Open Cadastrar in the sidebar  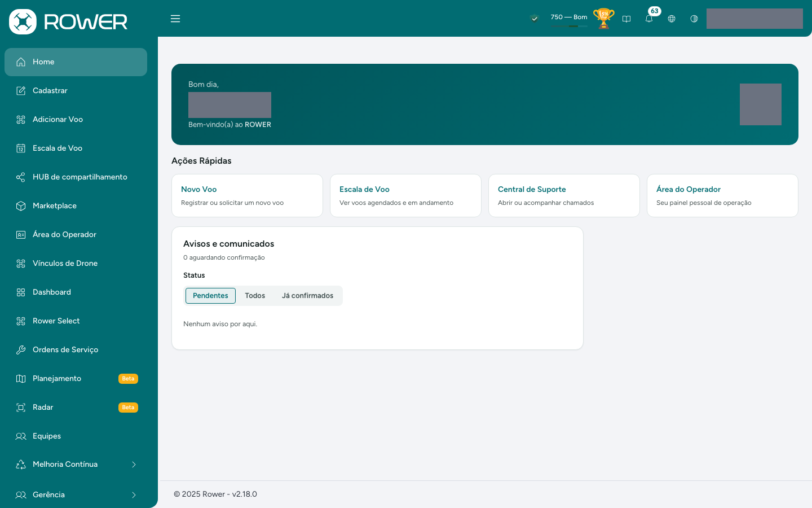(x=76, y=91)
